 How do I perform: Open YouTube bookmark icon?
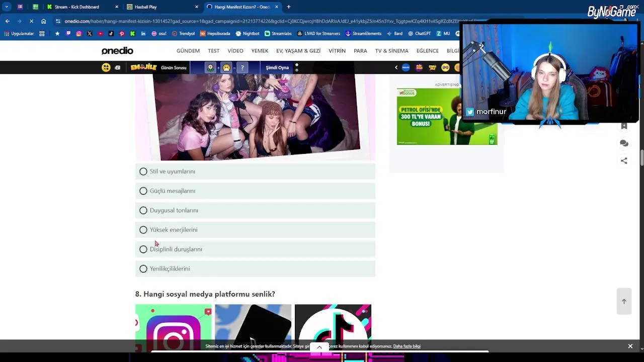pyautogui.click(x=101, y=34)
